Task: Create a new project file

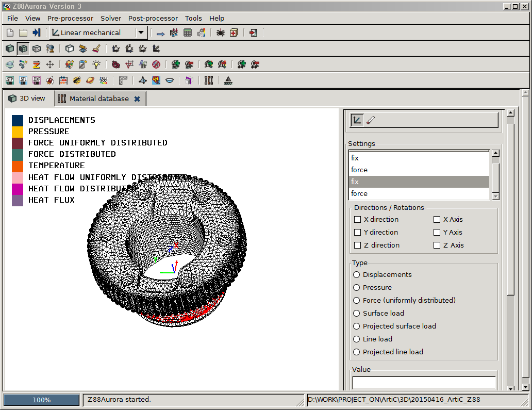Action: pyautogui.click(x=9, y=32)
